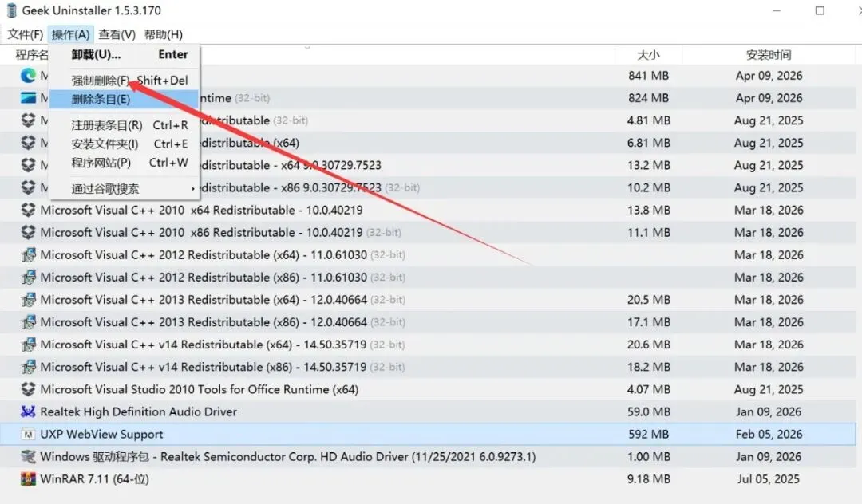This screenshot has width=862, height=504.
Task: Click icon of the 10.2 MB program row
Action: tap(28, 187)
